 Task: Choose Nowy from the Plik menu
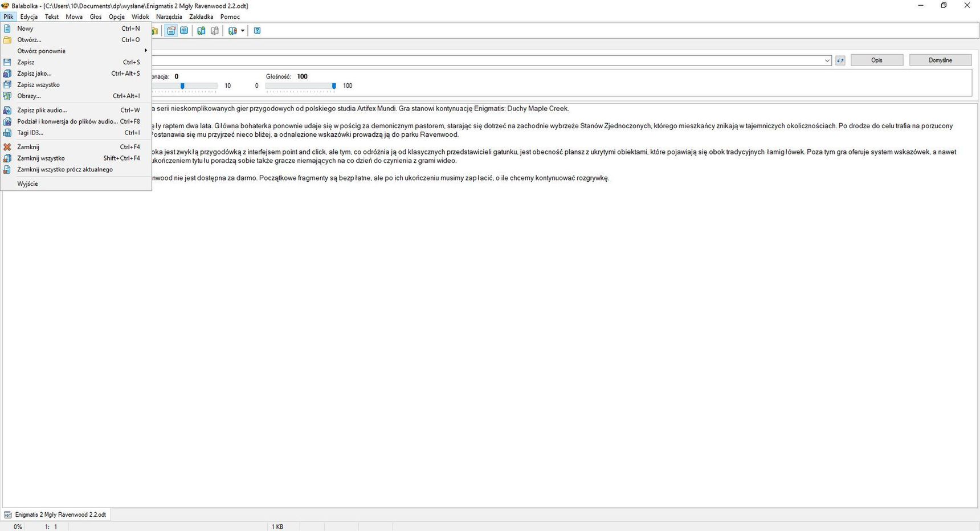click(76, 28)
